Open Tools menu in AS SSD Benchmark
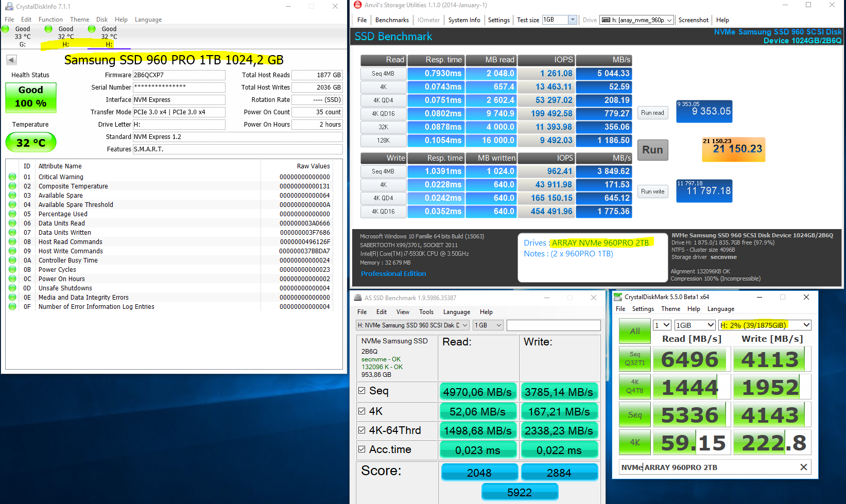The image size is (846, 504). click(426, 312)
